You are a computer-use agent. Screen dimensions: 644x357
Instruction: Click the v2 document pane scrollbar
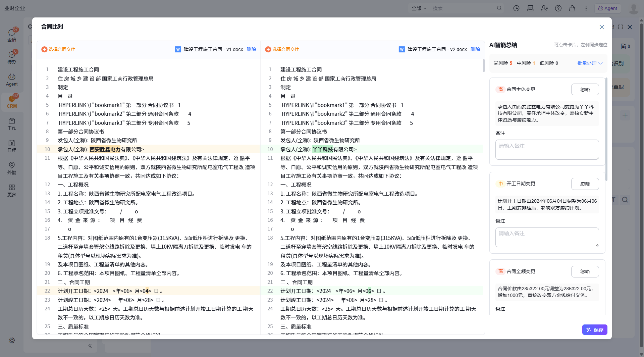[483, 66]
